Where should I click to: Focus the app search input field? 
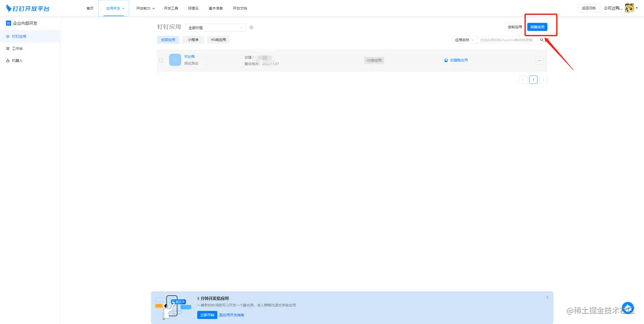[508, 40]
